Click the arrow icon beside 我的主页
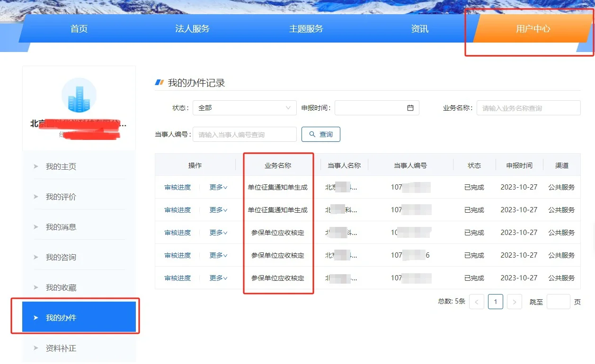The width and height of the screenshot is (595, 364). pos(36,166)
